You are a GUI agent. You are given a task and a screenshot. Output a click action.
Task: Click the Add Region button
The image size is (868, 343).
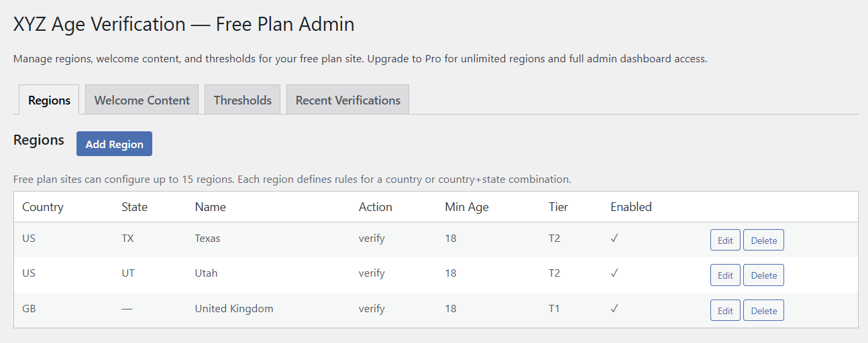point(114,144)
